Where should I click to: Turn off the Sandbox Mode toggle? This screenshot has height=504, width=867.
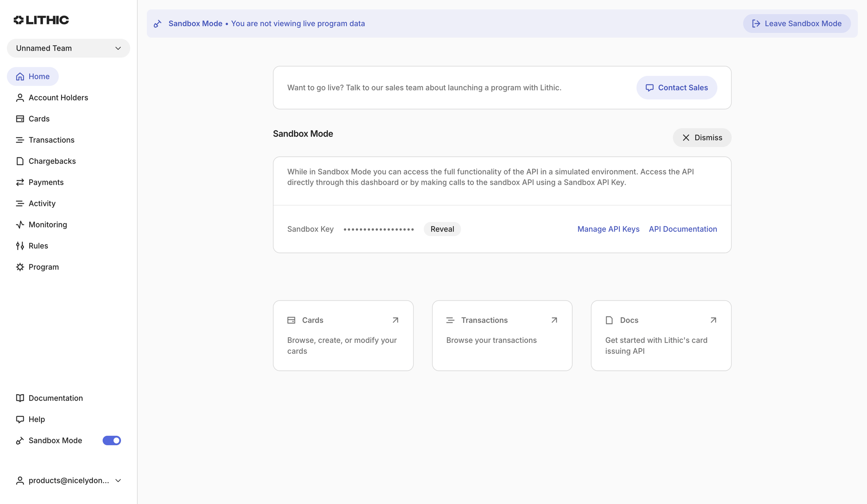point(112,440)
